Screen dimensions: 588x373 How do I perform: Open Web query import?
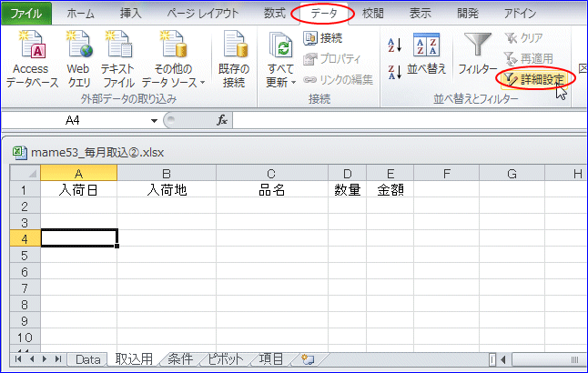coord(79,59)
